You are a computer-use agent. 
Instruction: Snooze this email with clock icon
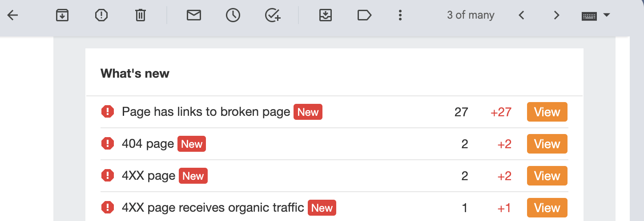tap(233, 16)
